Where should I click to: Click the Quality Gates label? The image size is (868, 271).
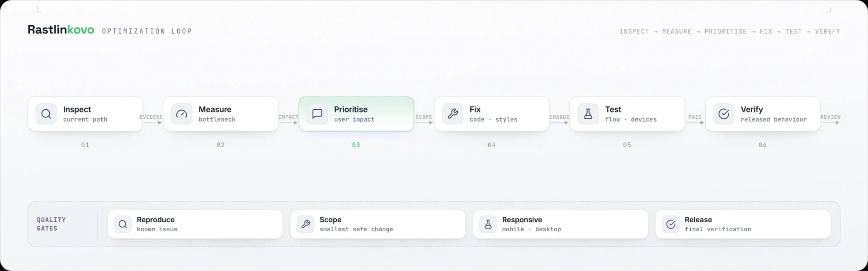coord(51,224)
